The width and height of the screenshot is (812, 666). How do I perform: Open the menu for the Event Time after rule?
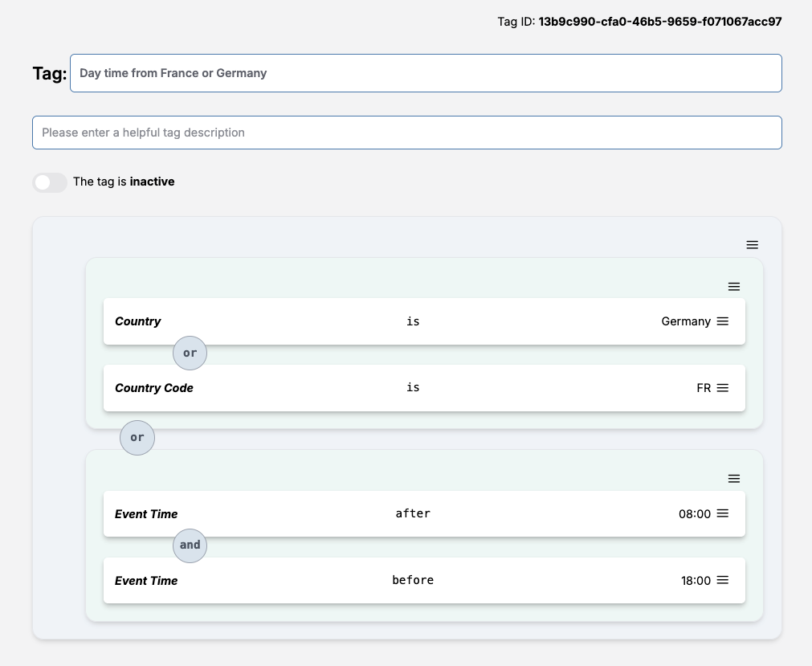722,513
